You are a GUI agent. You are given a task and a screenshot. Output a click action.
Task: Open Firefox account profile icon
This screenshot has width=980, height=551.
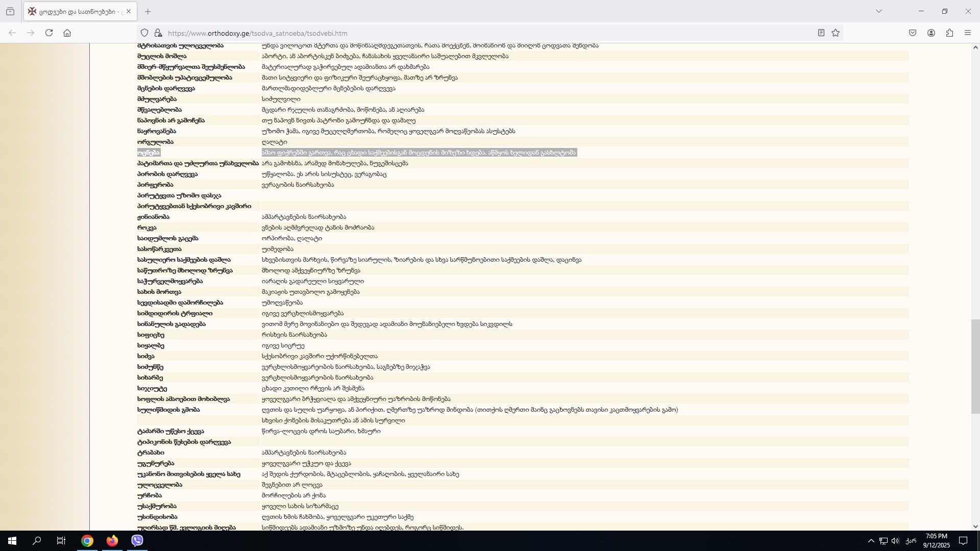(x=931, y=33)
